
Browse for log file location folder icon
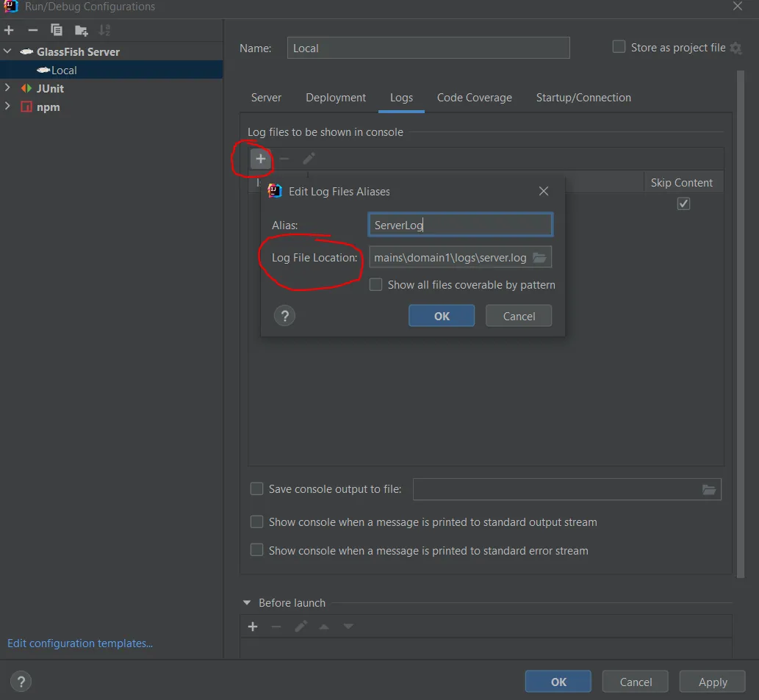click(x=540, y=258)
